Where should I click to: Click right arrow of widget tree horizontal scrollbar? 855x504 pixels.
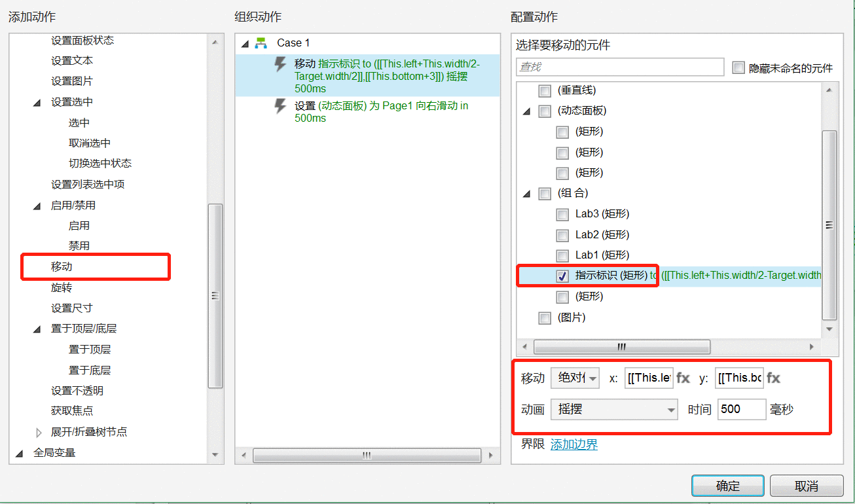click(x=812, y=347)
